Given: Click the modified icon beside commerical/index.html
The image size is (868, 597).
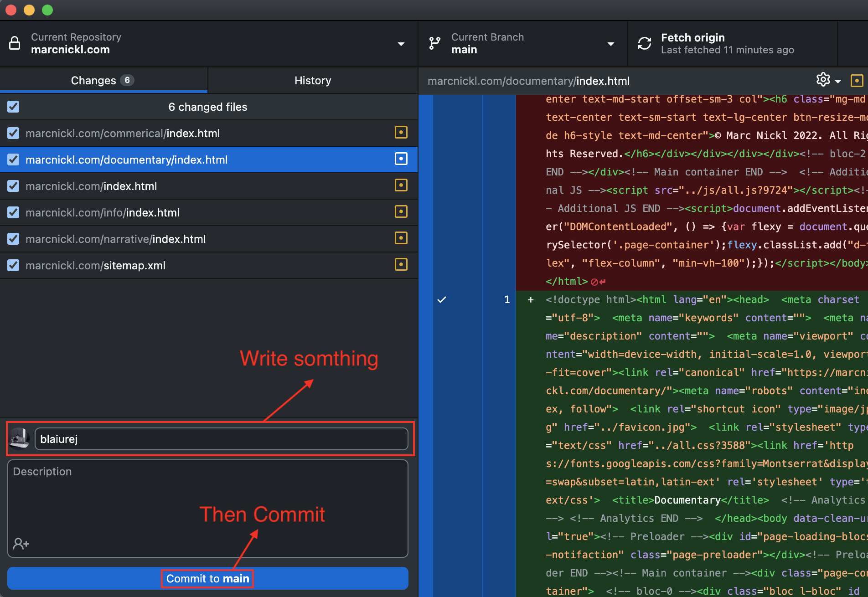Looking at the screenshot, I should pyautogui.click(x=401, y=133).
